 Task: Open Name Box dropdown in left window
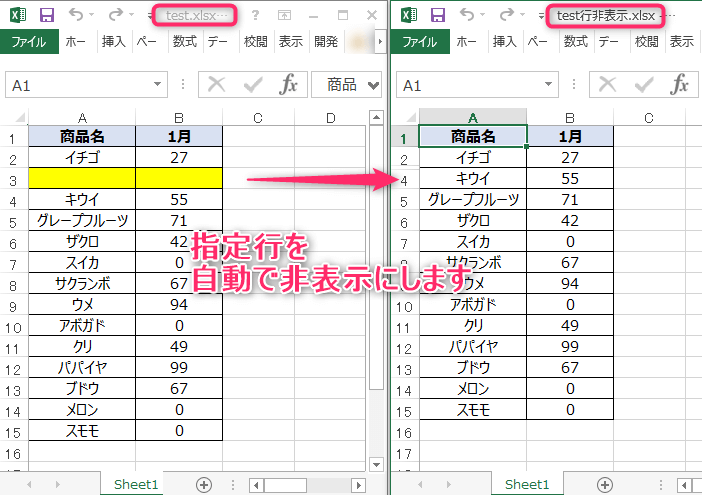coord(157,85)
